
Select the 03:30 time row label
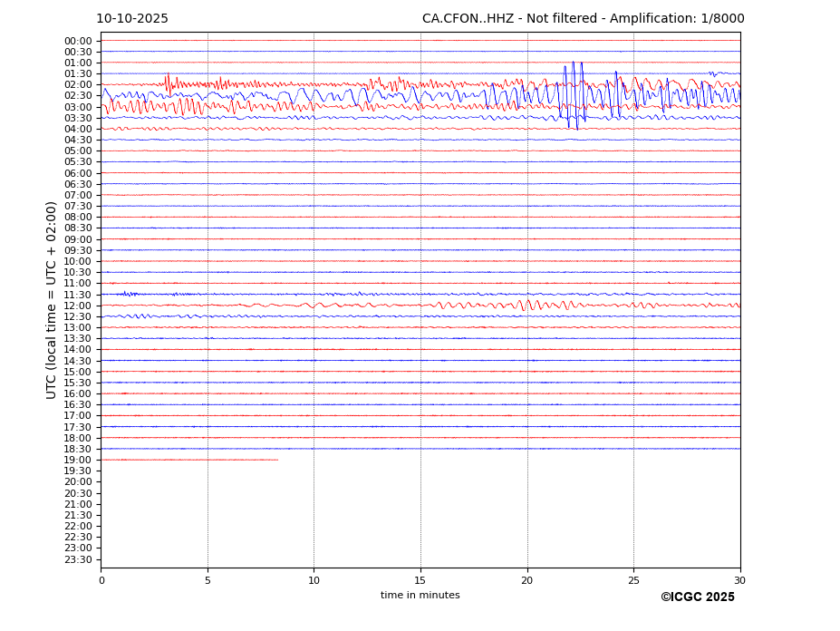point(78,119)
